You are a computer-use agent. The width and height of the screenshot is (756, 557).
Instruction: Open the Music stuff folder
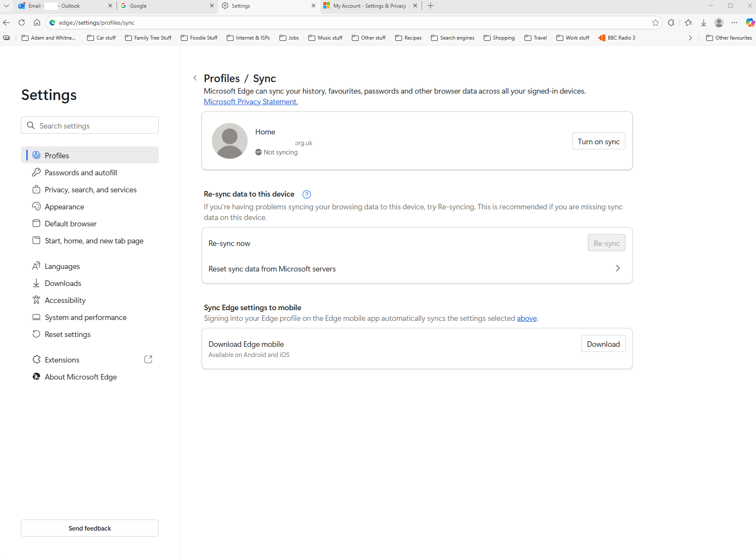coord(325,38)
